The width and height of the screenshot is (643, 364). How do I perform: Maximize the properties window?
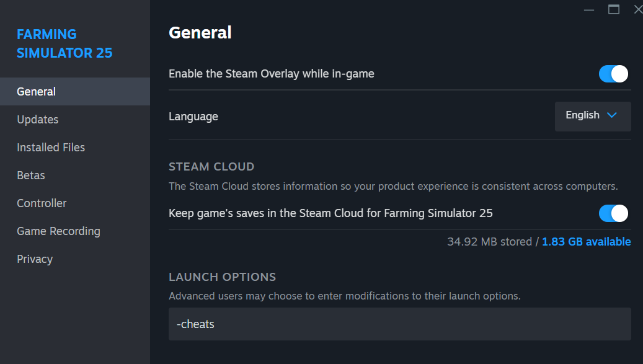click(x=613, y=9)
